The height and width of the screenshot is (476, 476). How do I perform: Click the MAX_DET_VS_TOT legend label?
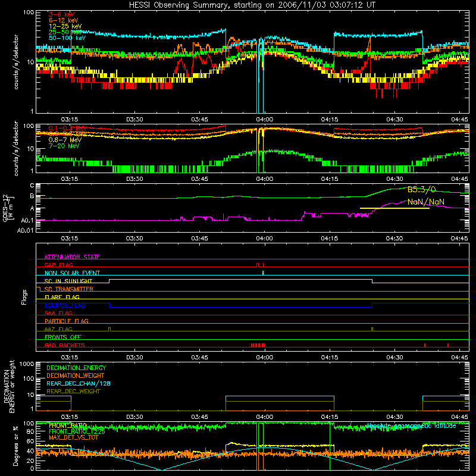73,437
